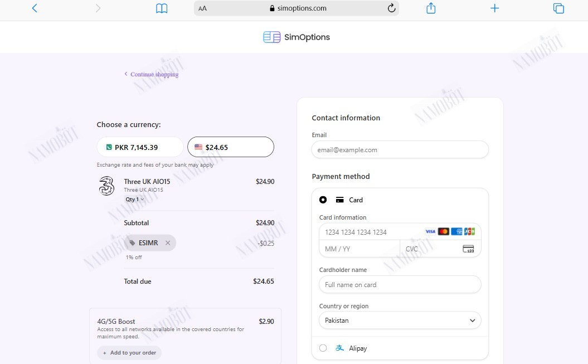
Task: Click the CVC input field
Action: (x=441, y=249)
